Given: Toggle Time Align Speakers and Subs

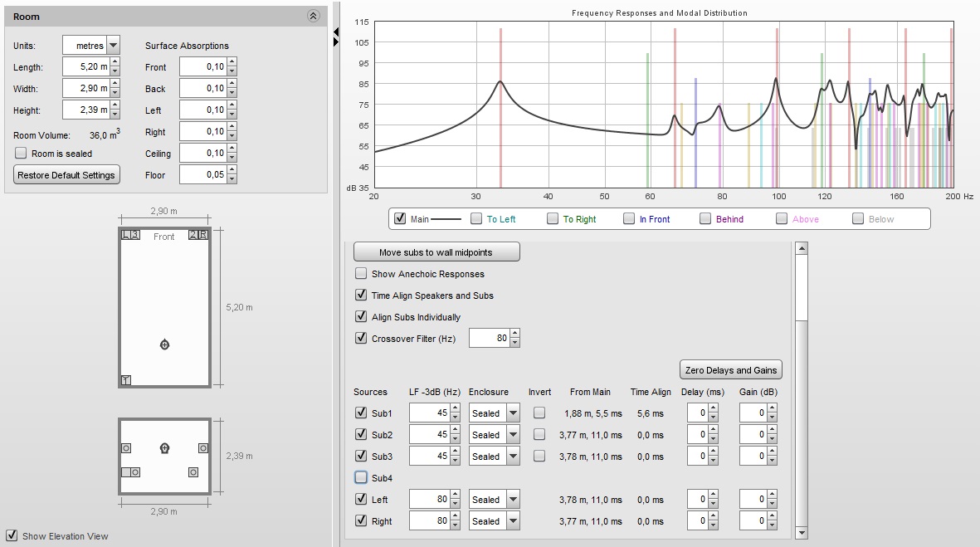Looking at the screenshot, I should [361, 295].
